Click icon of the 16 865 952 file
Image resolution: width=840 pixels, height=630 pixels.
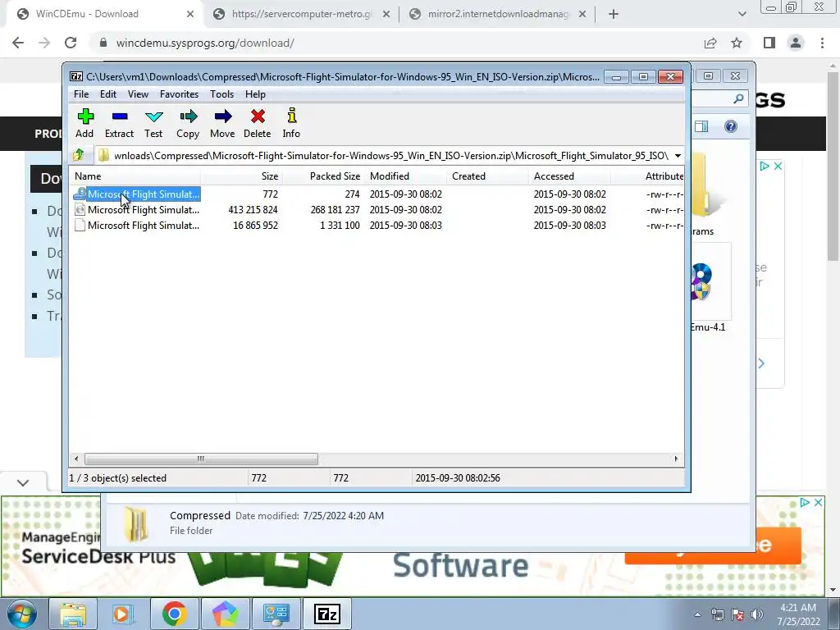tap(80, 225)
